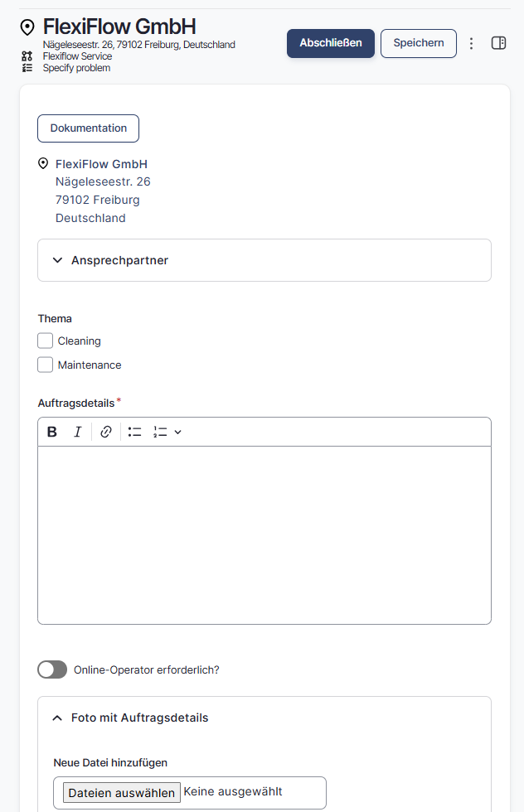Click into the Auftragsdetails text area
Image resolution: width=524 pixels, height=812 pixels.
pos(264,535)
